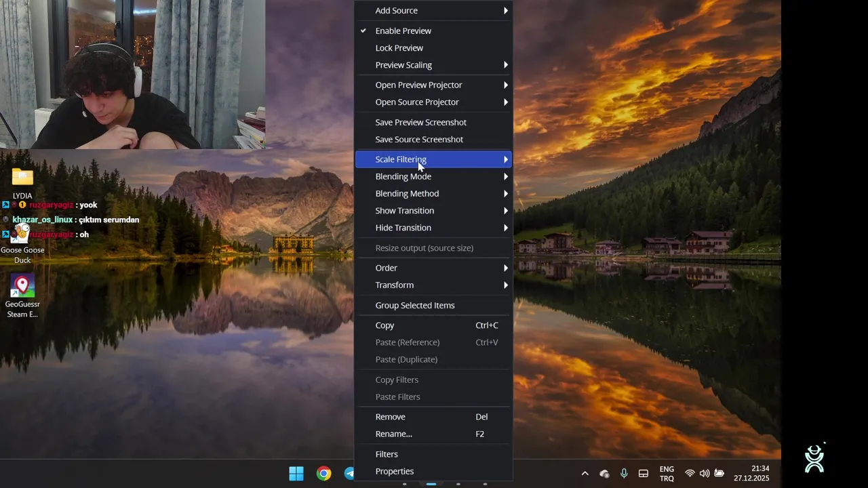Expand the Blending Method submenu

pyautogui.click(x=434, y=193)
